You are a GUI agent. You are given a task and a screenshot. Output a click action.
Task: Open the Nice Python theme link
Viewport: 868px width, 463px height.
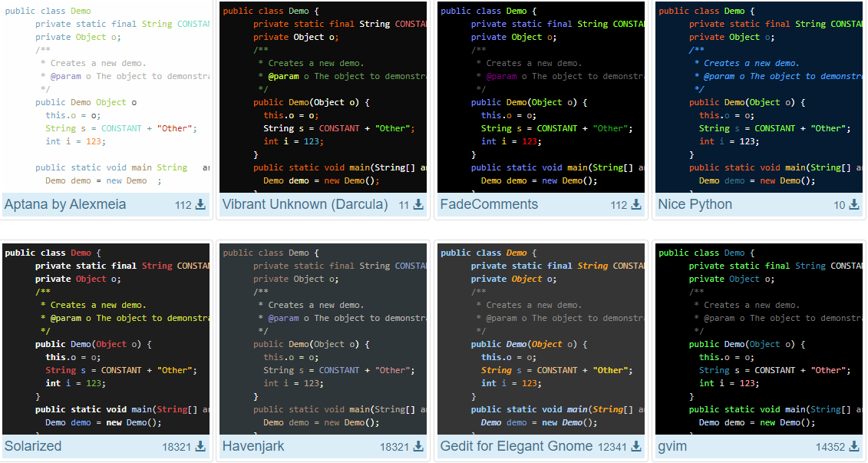695,204
